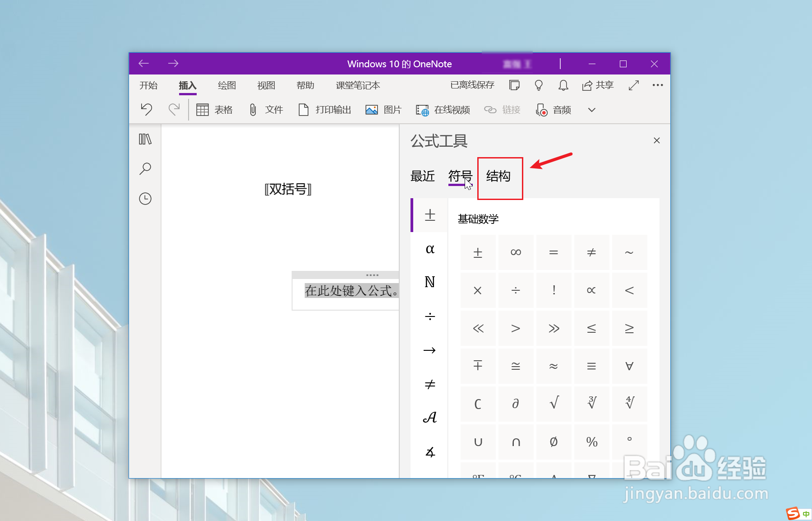This screenshot has height=521, width=812.
Task: Select the ≠ negated relations category
Action: [x=430, y=384]
